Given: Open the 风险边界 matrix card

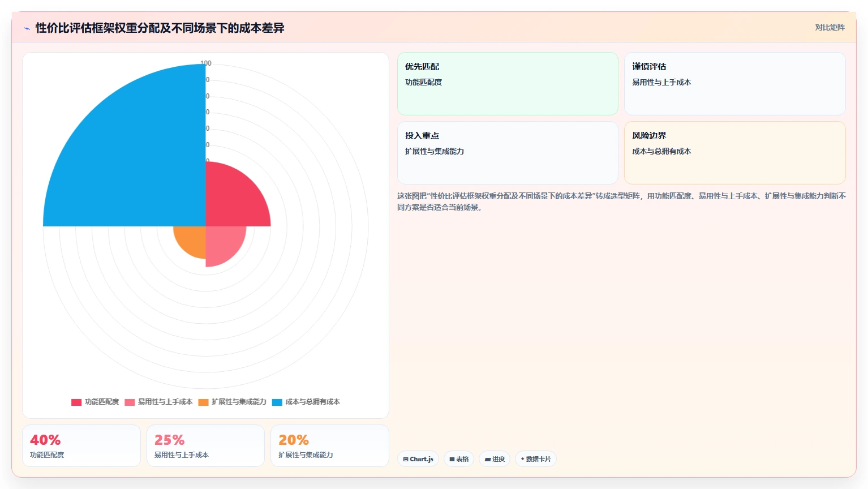Looking at the screenshot, I should (735, 153).
